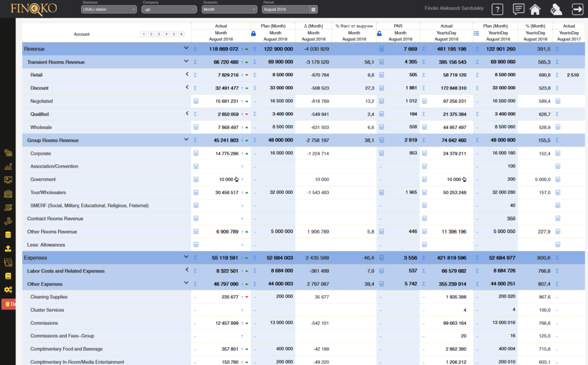This screenshot has width=588, height=365.
Task: Click the red delete button in sidebar
Action: [8, 304]
